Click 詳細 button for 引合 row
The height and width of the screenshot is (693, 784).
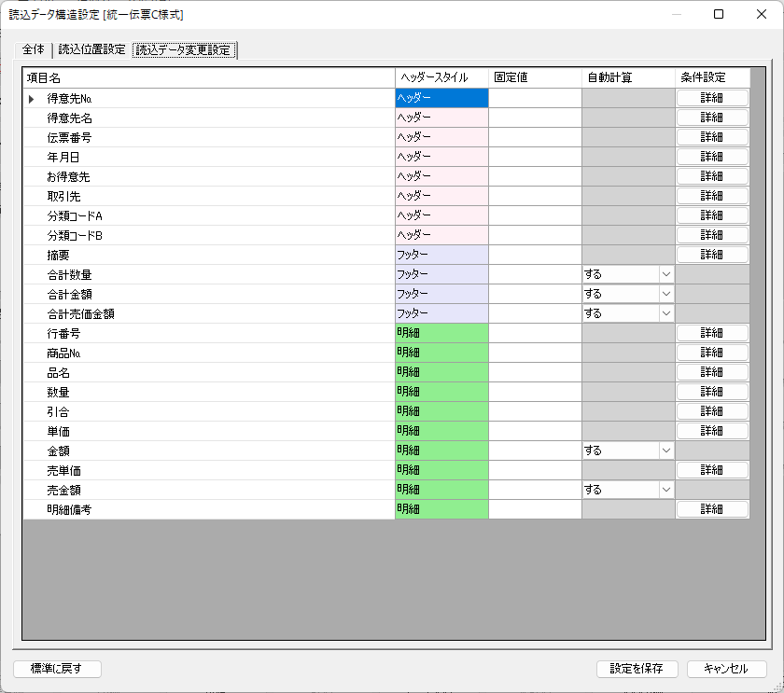click(x=712, y=411)
